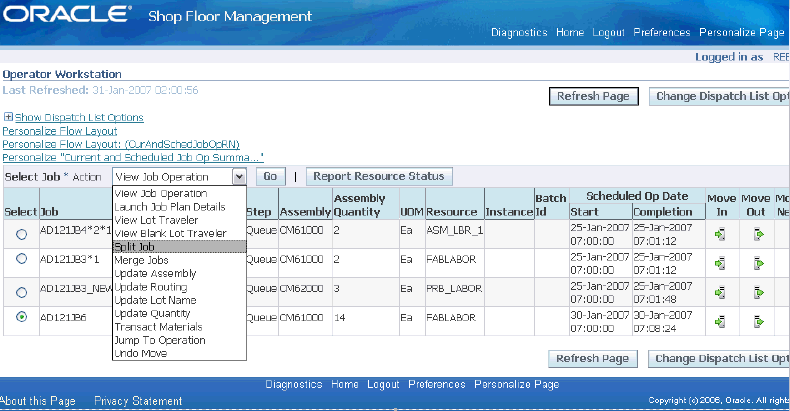Click Home link in footer
Screen dimensions: 790x411
click(x=345, y=384)
